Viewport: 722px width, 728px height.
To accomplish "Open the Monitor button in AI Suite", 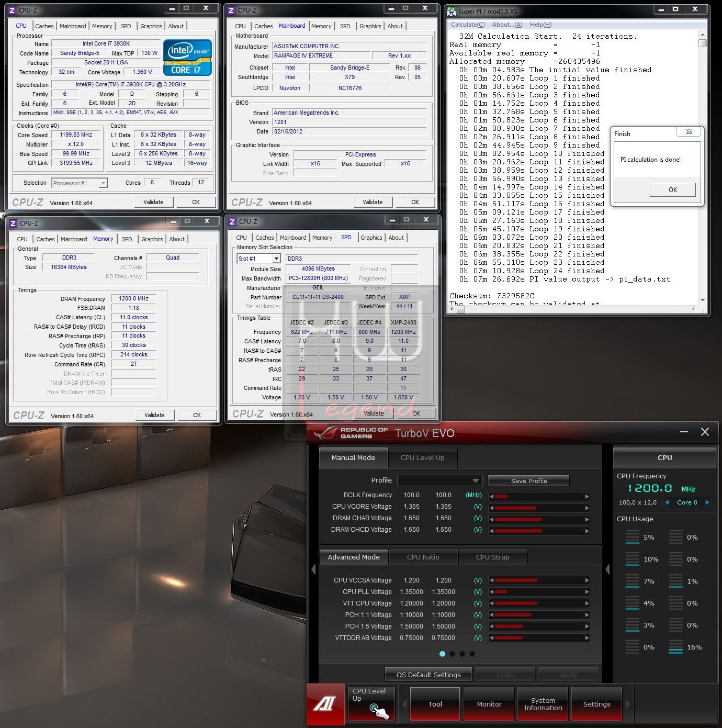I will click(489, 704).
